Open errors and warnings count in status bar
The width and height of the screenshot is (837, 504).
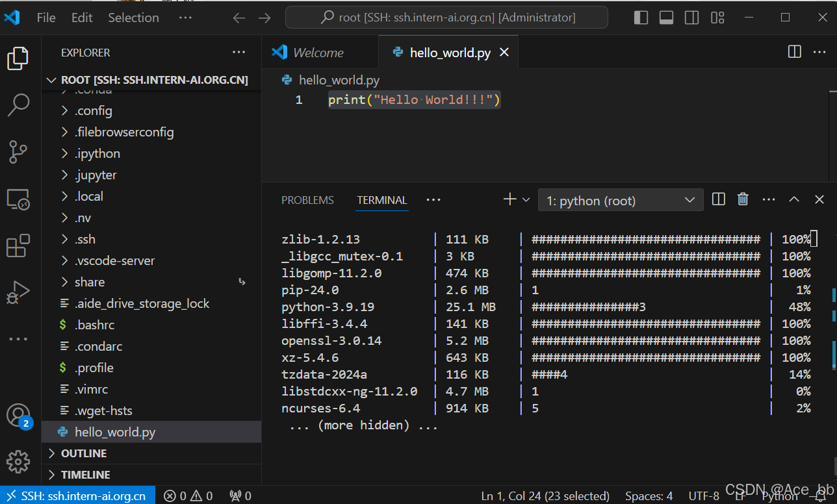(188, 496)
